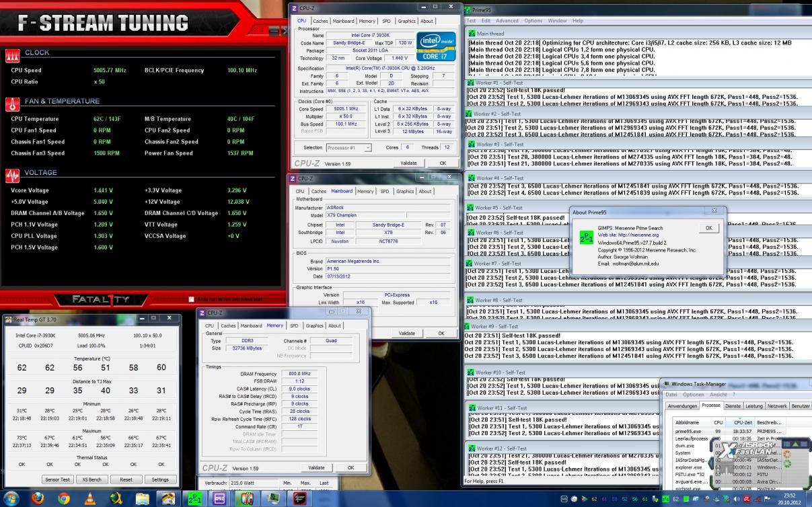
Task: Click OK in the top CPU-Z CPU window
Action: (443, 163)
